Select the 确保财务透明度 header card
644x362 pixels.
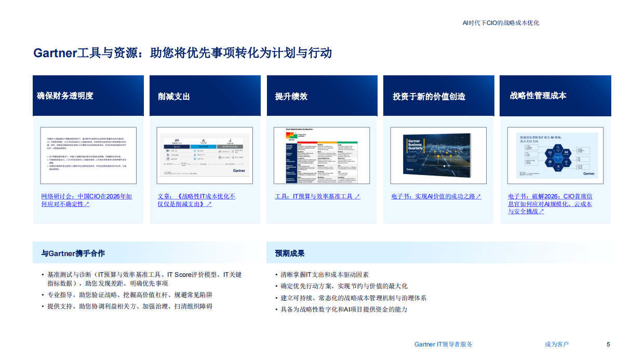point(88,96)
